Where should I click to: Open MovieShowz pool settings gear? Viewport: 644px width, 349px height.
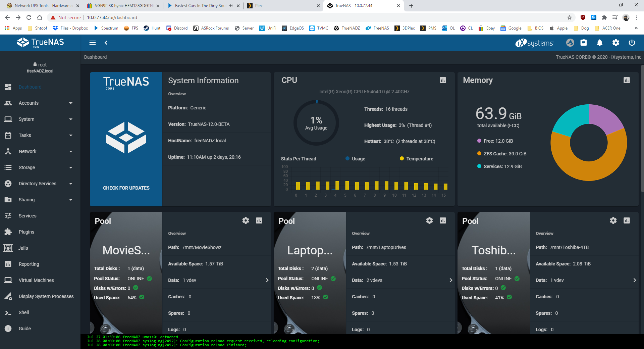tap(246, 220)
